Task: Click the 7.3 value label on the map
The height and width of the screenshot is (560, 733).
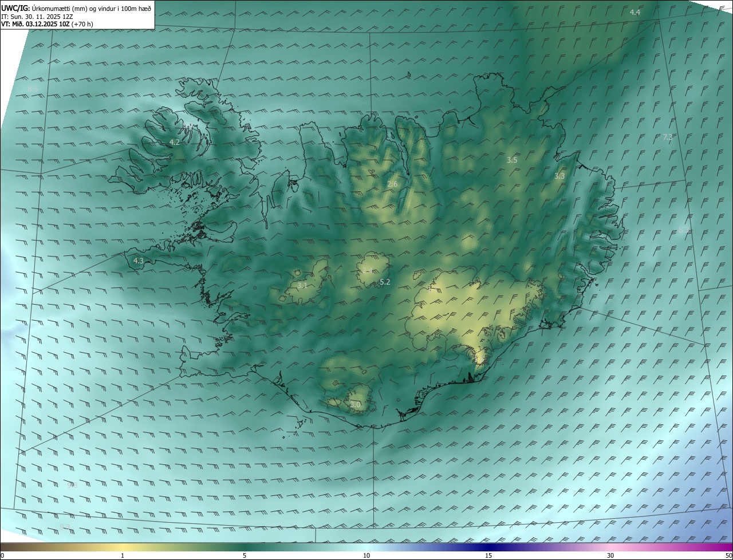Action: click(x=668, y=137)
